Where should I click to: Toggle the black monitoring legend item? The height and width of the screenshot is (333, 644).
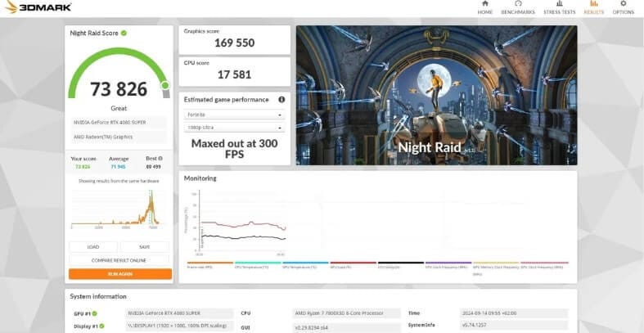[401, 265]
